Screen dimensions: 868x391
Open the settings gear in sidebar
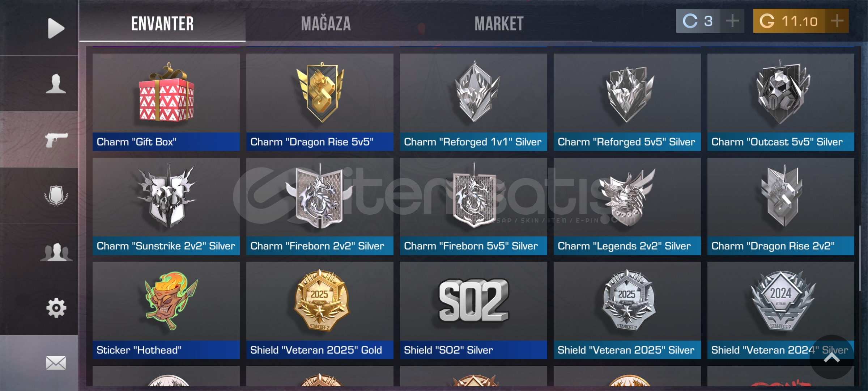56,308
